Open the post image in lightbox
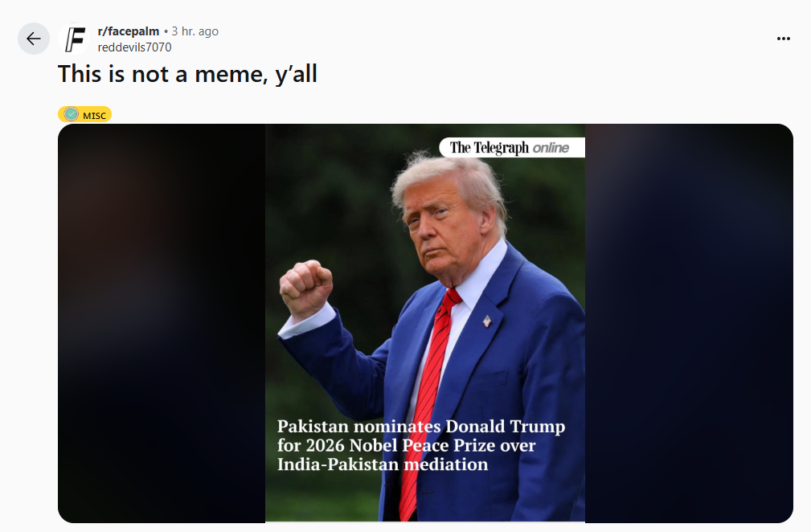This screenshot has height=532, width=811. (425, 323)
